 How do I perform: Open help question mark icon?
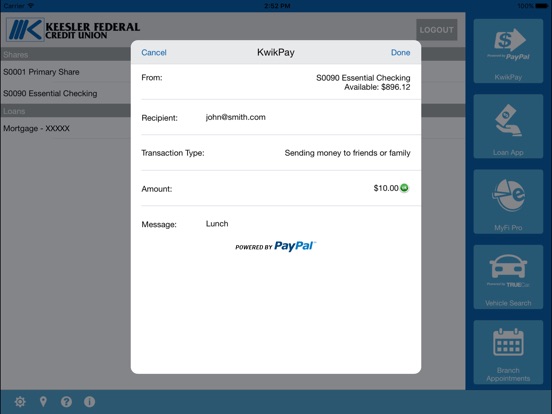click(x=66, y=402)
